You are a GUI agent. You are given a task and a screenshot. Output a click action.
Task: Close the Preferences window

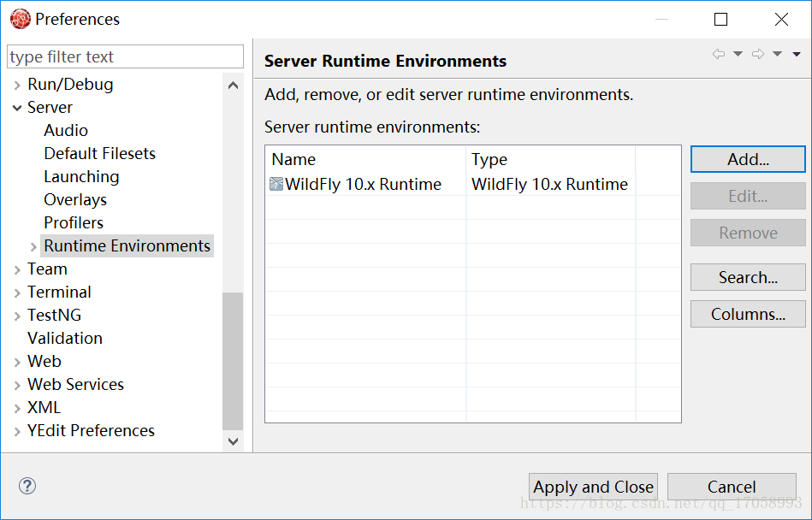coord(781,19)
